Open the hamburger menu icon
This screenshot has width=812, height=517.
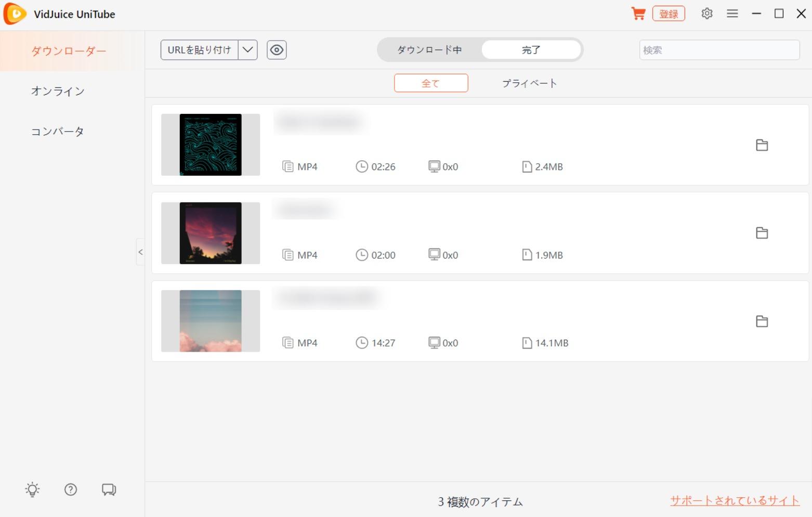tap(732, 14)
